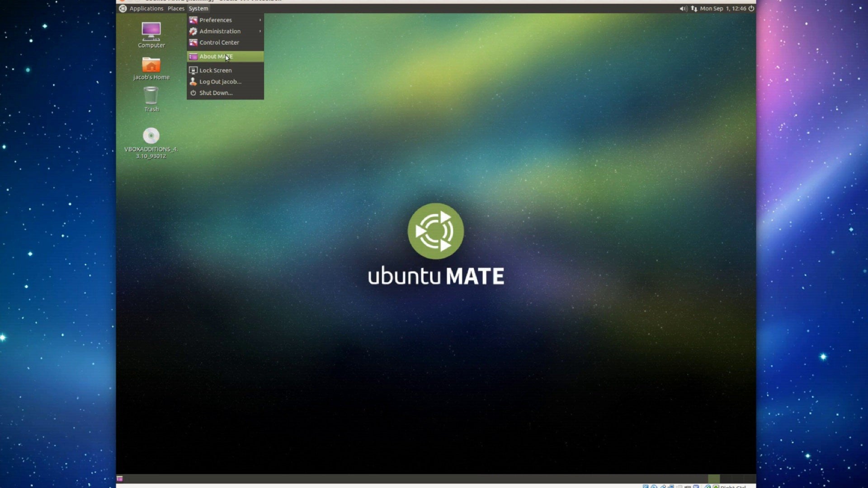Image resolution: width=868 pixels, height=488 pixels.
Task: Close the System menu via its title
Action: [x=198, y=9]
